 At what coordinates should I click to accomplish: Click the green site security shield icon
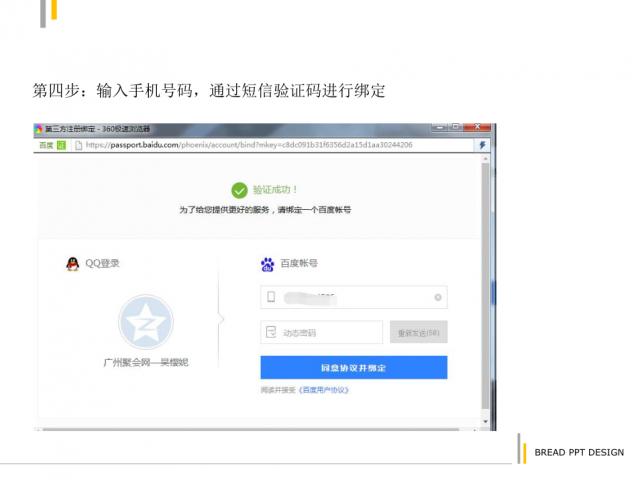(62, 145)
